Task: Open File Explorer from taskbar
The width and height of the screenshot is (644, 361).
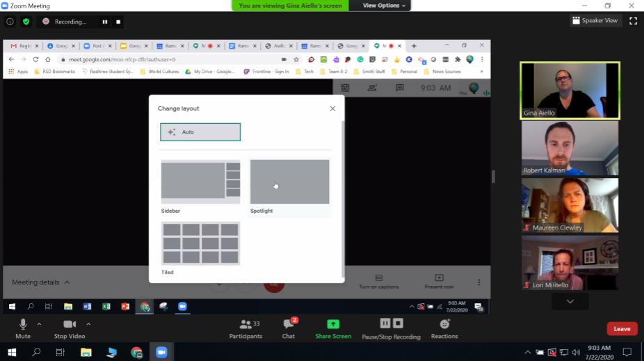Action: click(86, 353)
